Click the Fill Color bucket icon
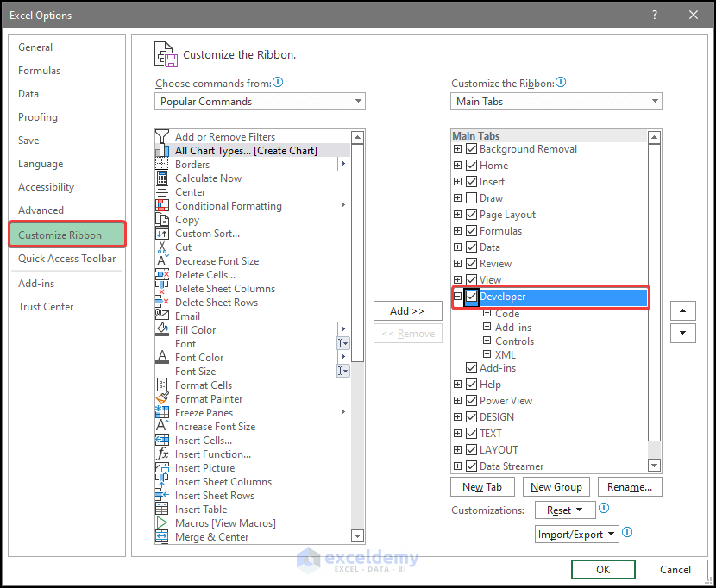This screenshot has width=716, height=588. click(162, 329)
